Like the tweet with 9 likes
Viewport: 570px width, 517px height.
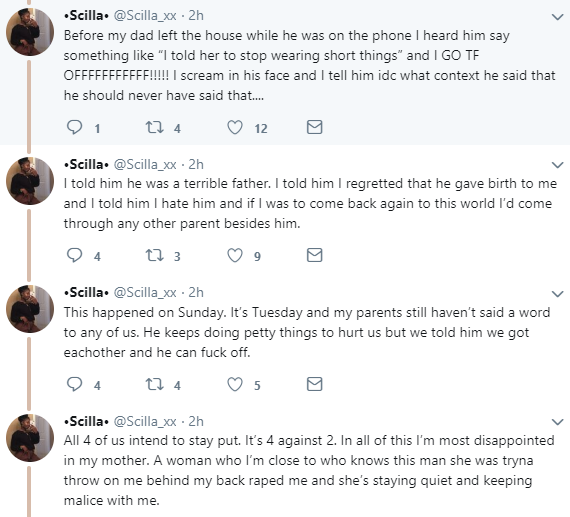click(x=235, y=255)
